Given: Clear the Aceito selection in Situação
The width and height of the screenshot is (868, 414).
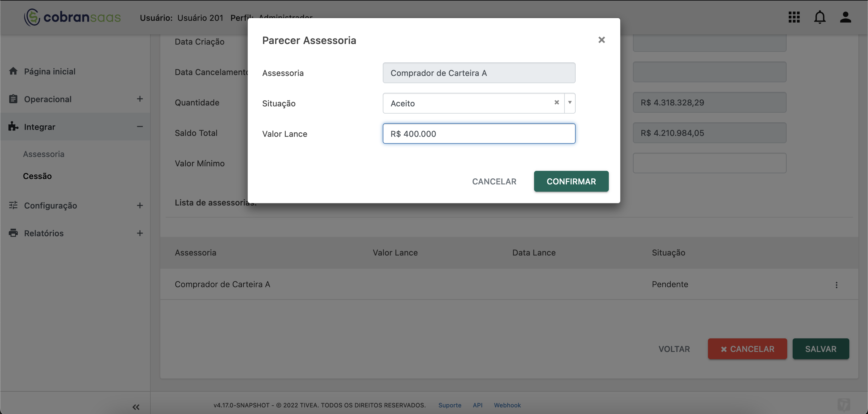Looking at the screenshot, I should 557,102.
